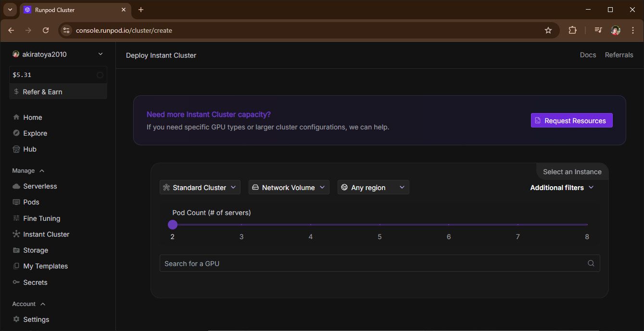Open the Any region dropdown
This screenshot has width=644, height=331.
[373, 187]
